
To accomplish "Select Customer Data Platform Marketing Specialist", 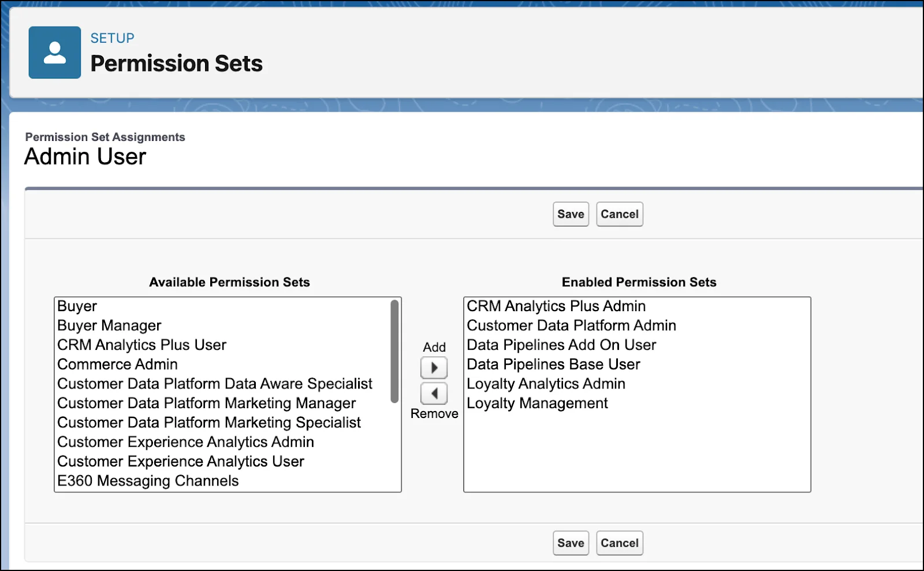I will coord(209,423).
